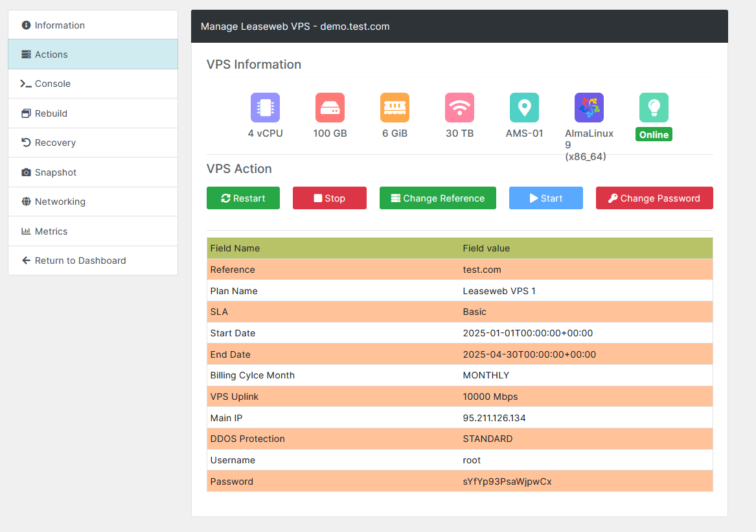Image resolution: width=756 pixels, height=532 pixels.
Task: Open the Recovery sidebar item
Action: pyautogui.click(x=93, y=143)
